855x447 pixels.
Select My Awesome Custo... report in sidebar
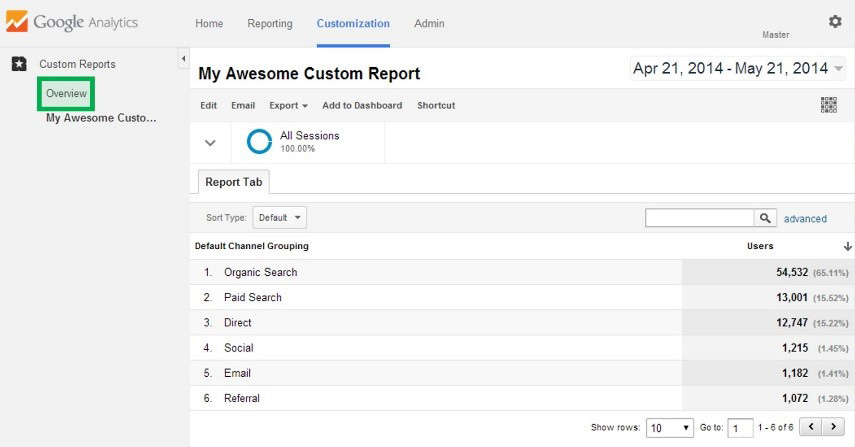(x=101, y=118)
